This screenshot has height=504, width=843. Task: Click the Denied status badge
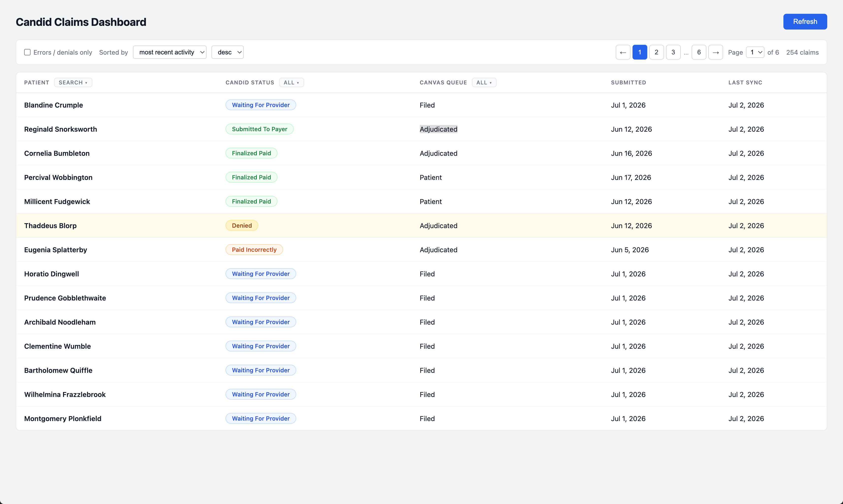tap(242, 225)
